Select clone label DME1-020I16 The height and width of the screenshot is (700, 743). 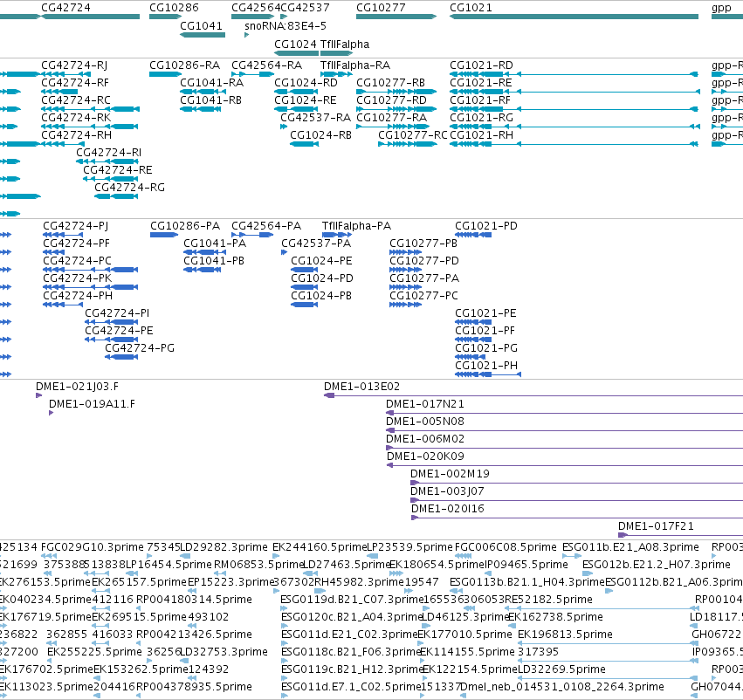(x=448, y=509)
